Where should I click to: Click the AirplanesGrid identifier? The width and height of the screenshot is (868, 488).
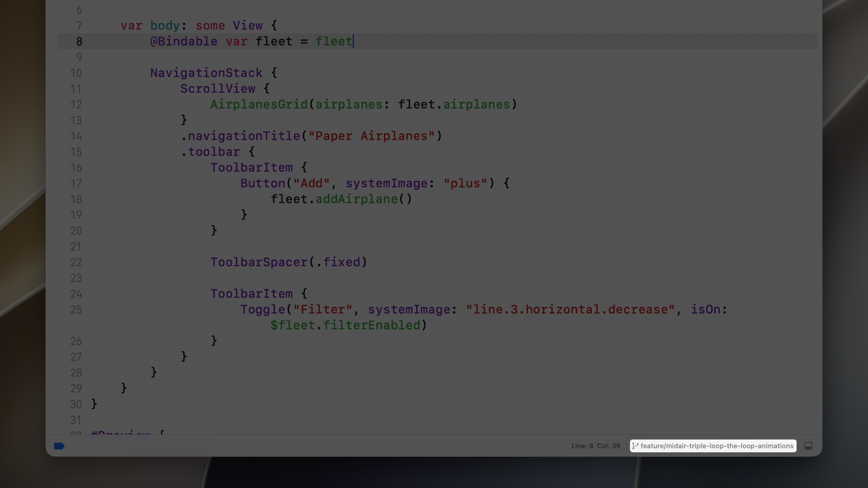(x=259, y=105)
